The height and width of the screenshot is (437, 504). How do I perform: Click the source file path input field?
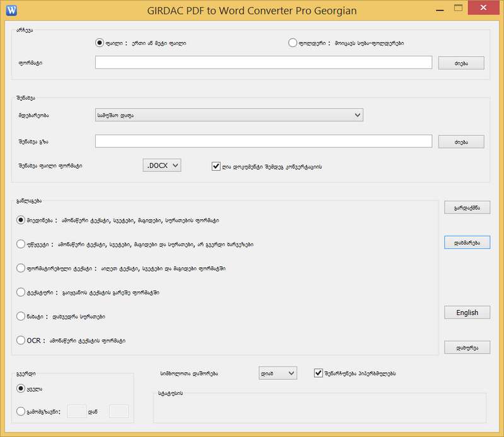click(x=263, y=62)
